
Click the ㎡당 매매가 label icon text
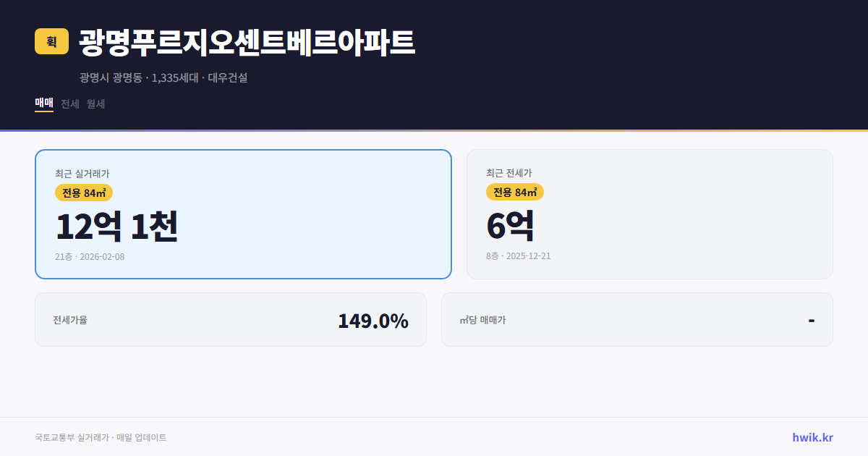pos(482,318)
